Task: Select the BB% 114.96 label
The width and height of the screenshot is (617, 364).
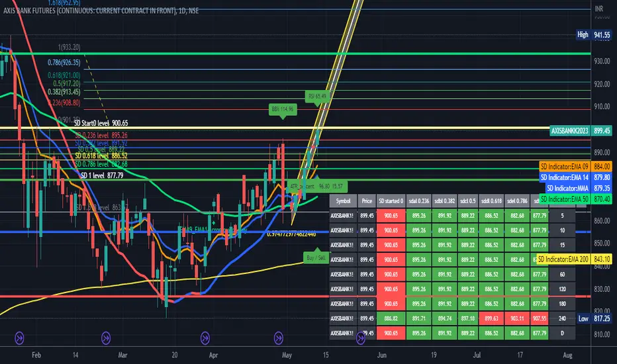Action: point(283,109)
